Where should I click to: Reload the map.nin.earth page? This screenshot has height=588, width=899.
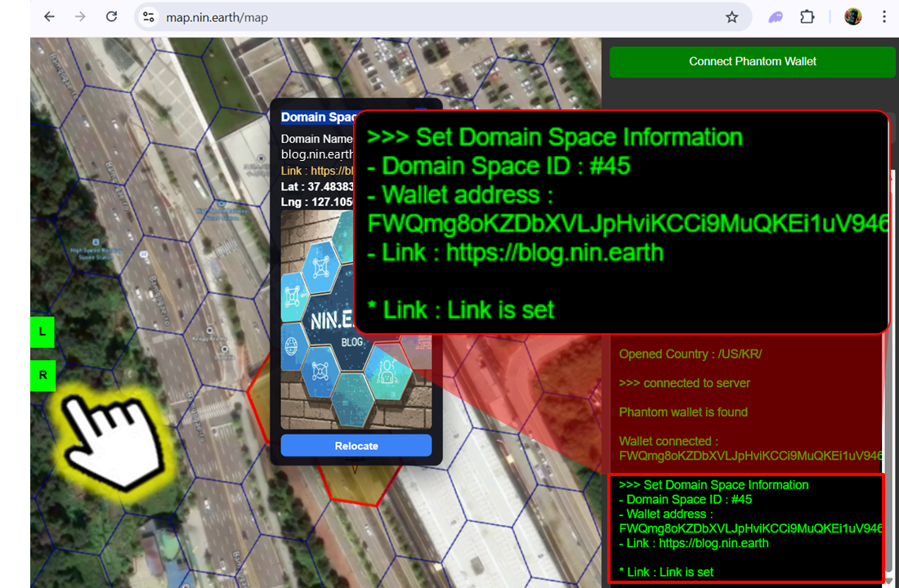click(112, 17)
